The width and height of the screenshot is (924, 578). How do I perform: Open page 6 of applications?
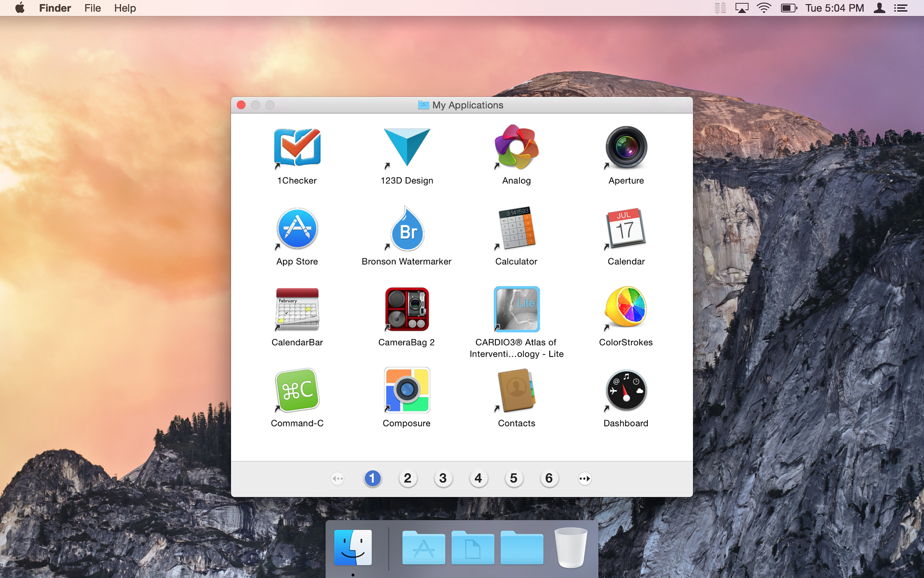pyautogui.click(x=549, y=478)
